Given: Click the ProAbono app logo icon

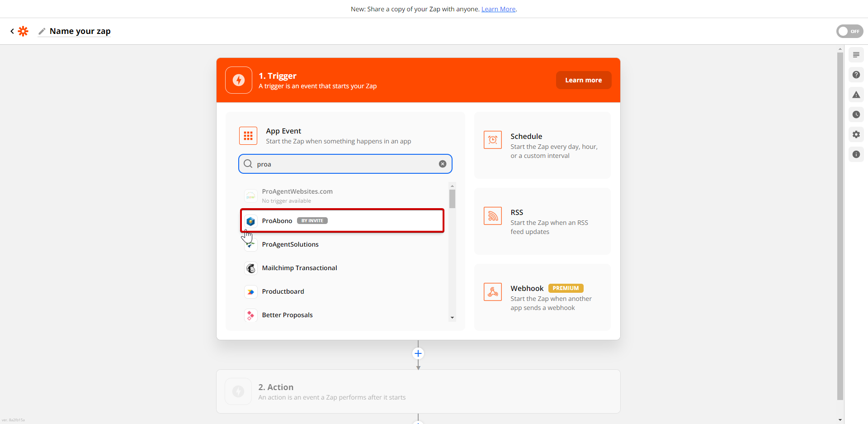Looking at the screenshot, I should tap(251, 221).
